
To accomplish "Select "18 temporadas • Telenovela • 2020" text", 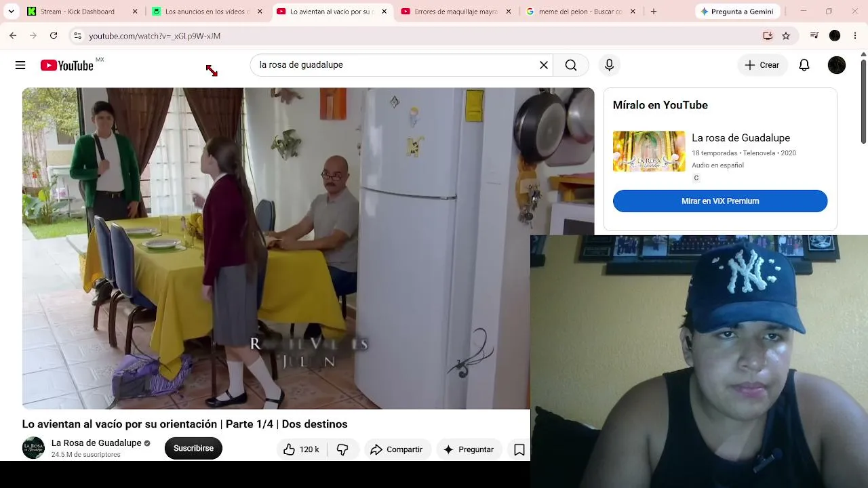I will pyautogui.click(x=744, y=153).
